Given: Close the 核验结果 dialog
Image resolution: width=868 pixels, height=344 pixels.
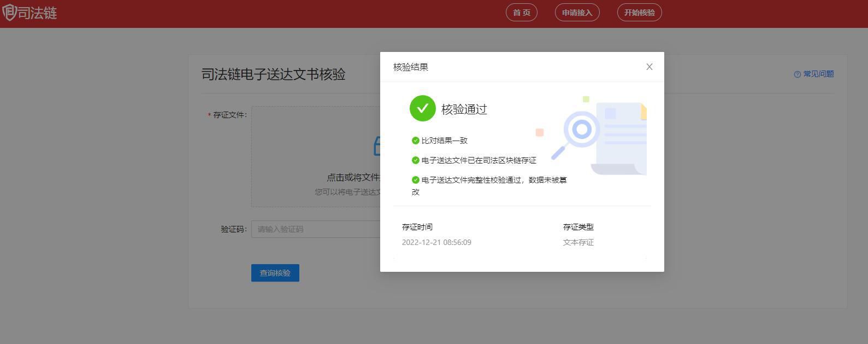Looking at the screenshot, I should point(649,67).
